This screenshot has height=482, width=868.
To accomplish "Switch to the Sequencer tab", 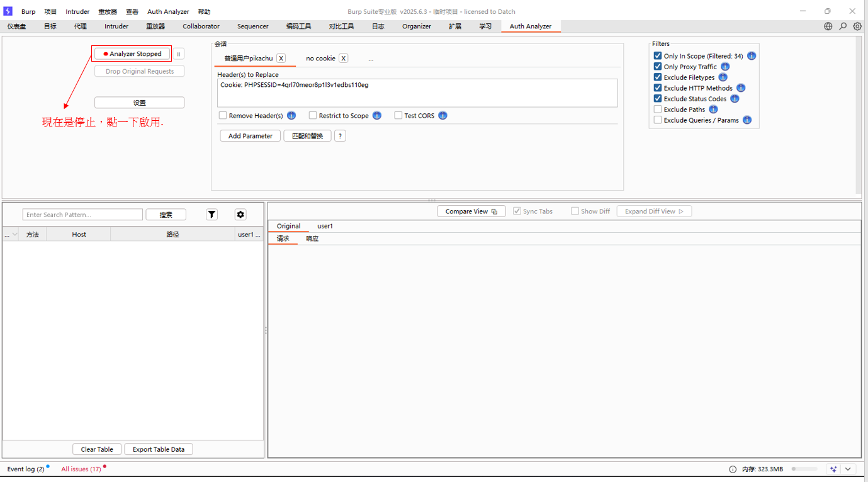I will (253, 26).
